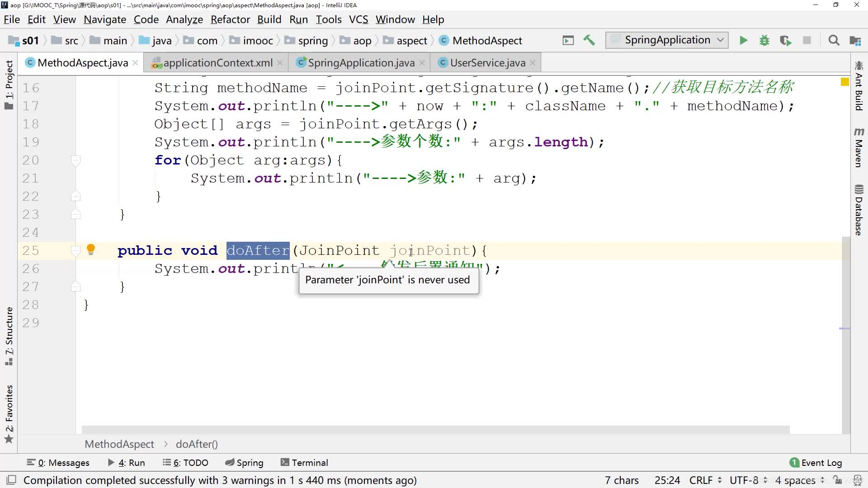Open the Run tool window

pos(126,463)
